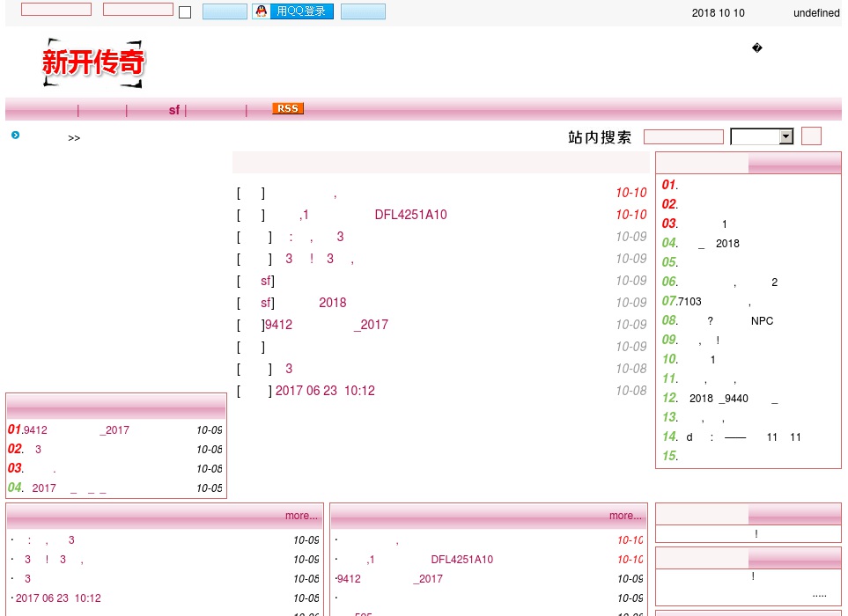Open the "2017 06 23 10:12" article in center list

tap(324, 391)
